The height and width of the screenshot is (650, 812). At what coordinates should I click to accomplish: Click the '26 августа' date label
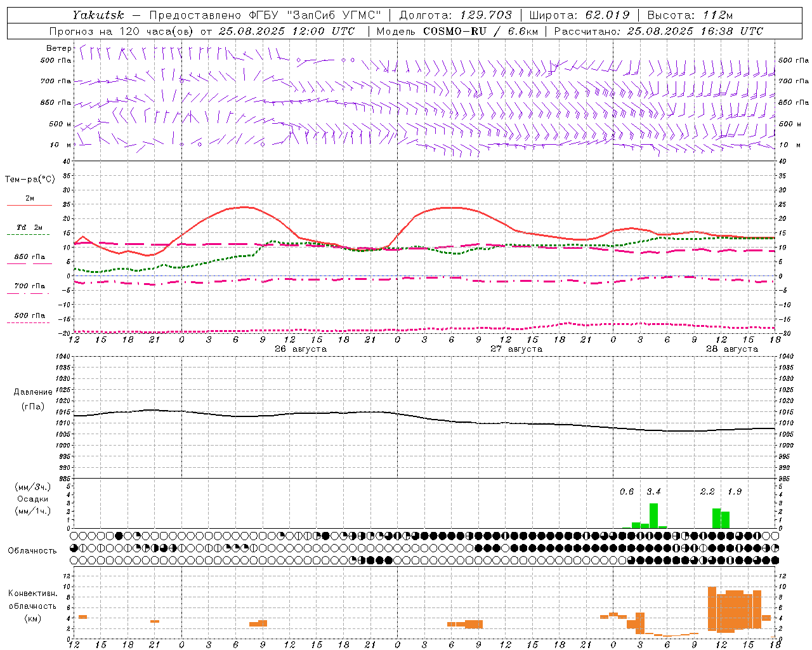(301, 349)
